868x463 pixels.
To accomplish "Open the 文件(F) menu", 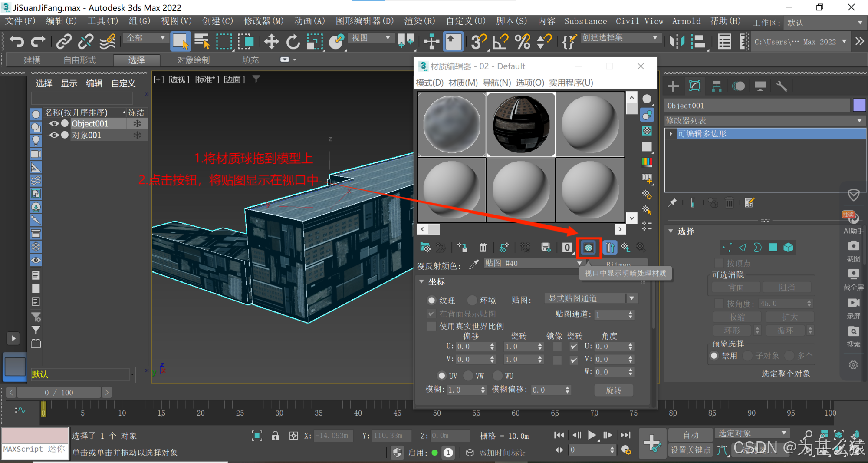I will pos(20,21).
